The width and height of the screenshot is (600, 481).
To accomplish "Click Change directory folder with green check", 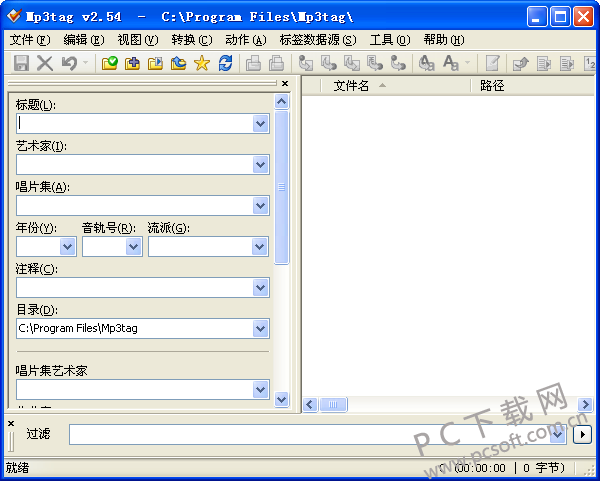I will point(110,63).
